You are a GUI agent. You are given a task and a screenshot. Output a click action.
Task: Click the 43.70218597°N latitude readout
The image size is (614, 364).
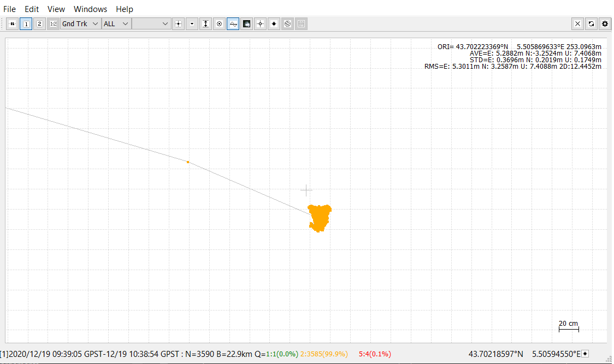tap(496, 354)
